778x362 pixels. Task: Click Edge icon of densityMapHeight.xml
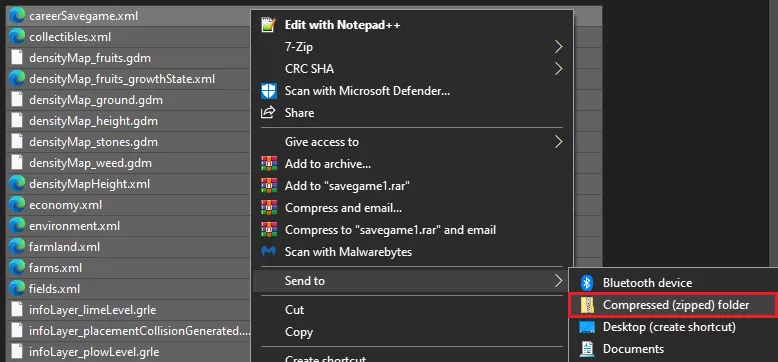17,183
